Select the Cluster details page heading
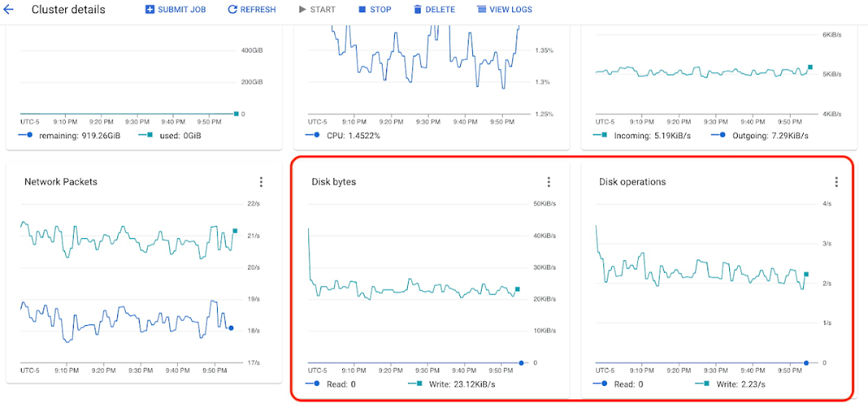This screenshot has width=868, height=412. pyautogui.click(x=69, y=10)
